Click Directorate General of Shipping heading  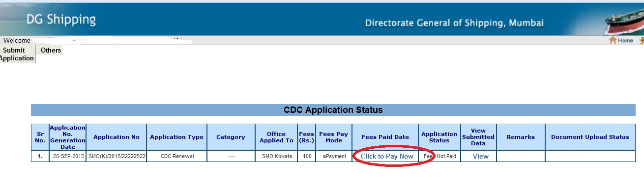coord(454,23)
